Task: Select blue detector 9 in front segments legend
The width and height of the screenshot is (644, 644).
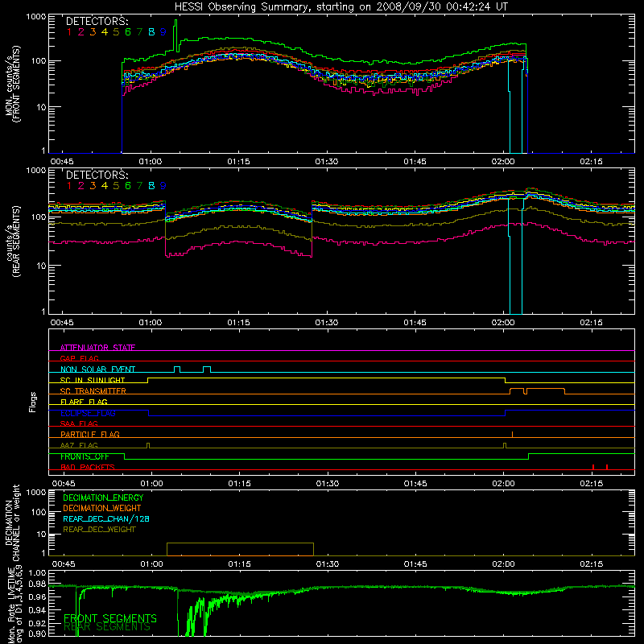Action: 163,32
